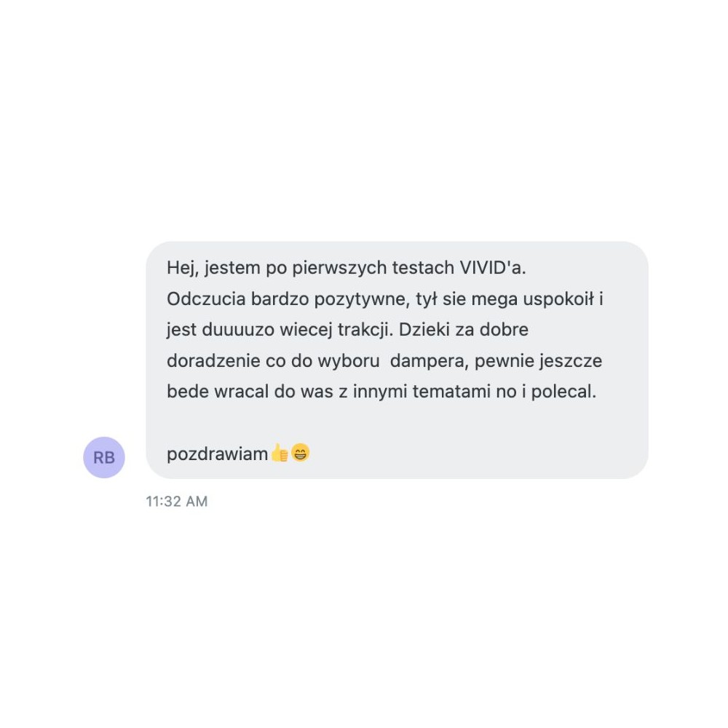The width and height of the screenshot is (728, 728).
Task: Click the word "Odczucia" in the message
Action: click(206, 299)
